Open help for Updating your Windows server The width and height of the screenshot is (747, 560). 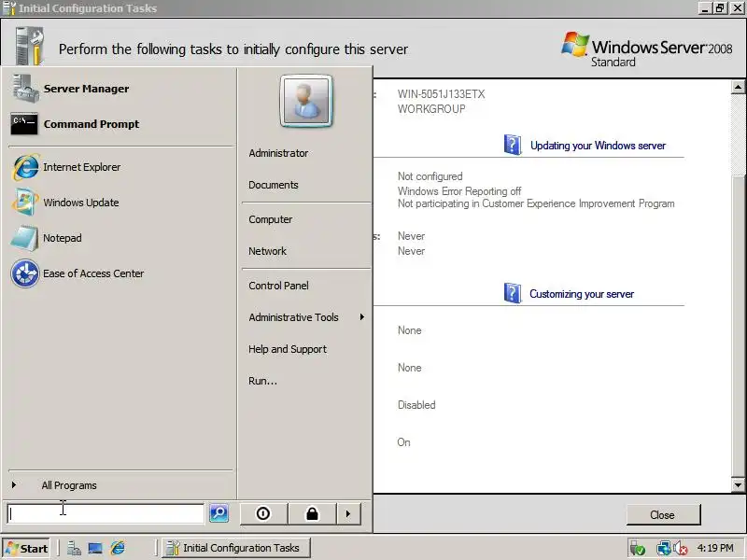tap(512, 145)
